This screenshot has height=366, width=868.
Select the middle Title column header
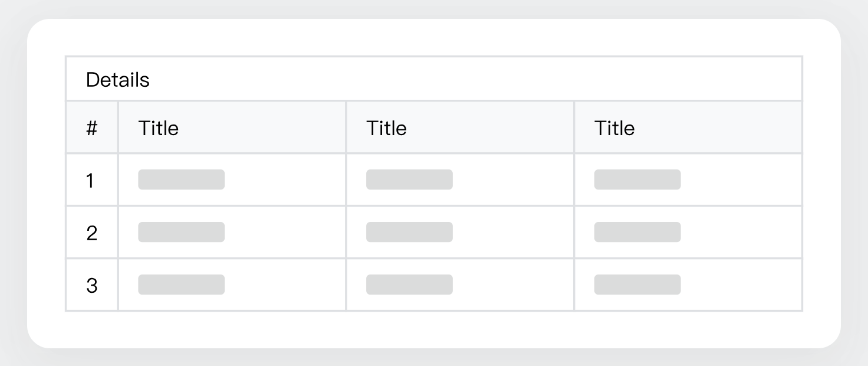coord(386,128)
